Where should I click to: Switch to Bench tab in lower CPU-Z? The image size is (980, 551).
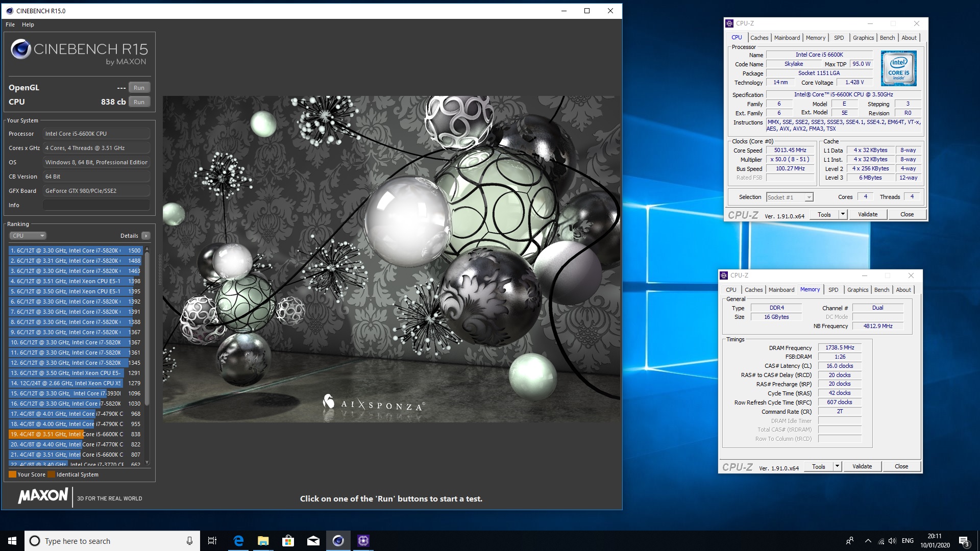pyautogui.click(x=881, y=290)
